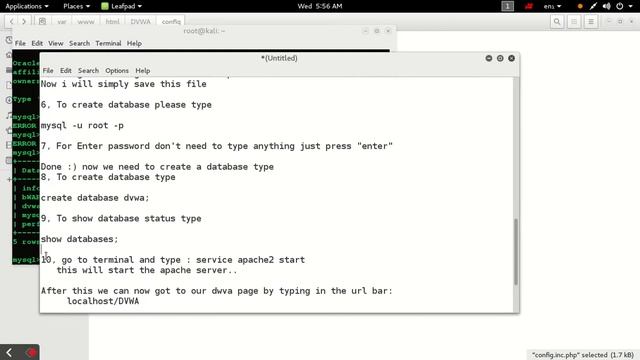The height and width of the screenshot is (360, 640).
Task: Open Leafpad Options menu
Action: [117, 71]
